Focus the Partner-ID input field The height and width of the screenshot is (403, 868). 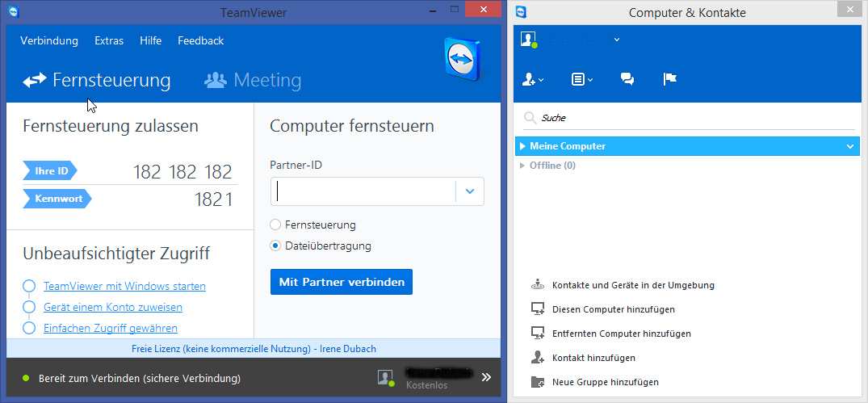(363, 191)
